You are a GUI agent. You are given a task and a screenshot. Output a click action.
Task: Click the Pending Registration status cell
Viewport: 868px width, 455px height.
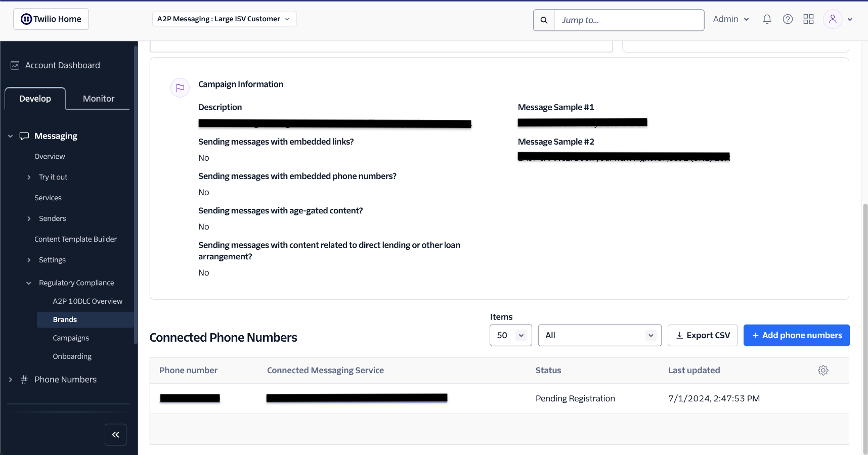(575, 398)
